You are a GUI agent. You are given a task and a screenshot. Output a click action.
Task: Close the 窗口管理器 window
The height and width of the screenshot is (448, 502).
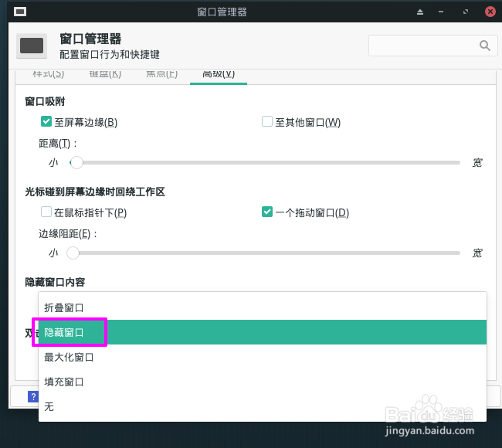point(490,12)
